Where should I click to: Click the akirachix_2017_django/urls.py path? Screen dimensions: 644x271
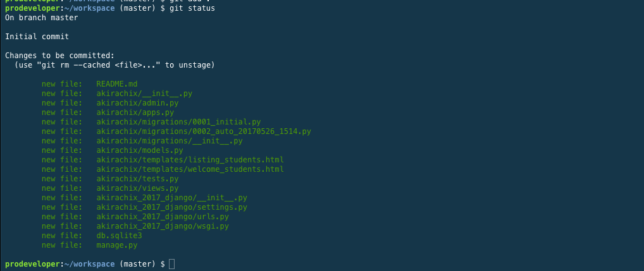[163, 217]
